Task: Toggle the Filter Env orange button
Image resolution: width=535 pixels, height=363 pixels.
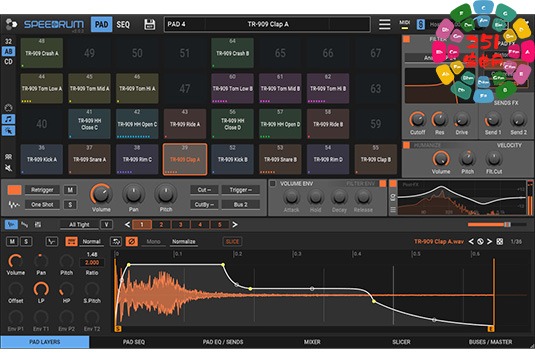Action: (383, 184)
